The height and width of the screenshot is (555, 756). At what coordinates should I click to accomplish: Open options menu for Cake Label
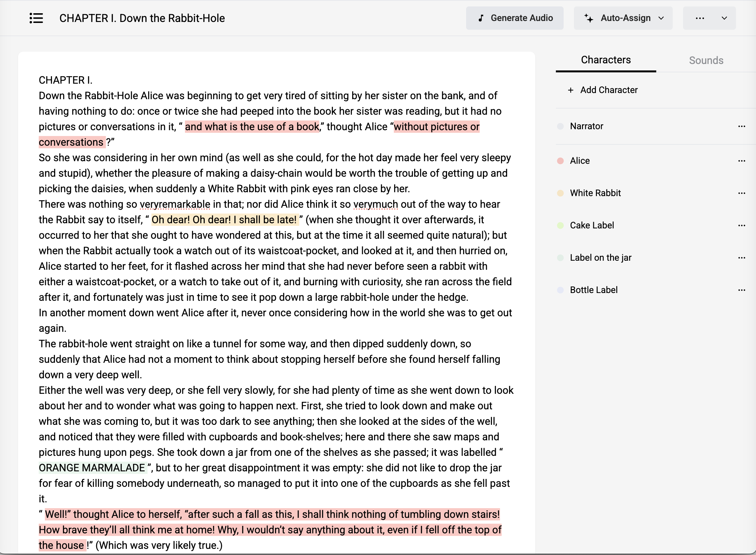pyautogui.click(x=742, y=225)
